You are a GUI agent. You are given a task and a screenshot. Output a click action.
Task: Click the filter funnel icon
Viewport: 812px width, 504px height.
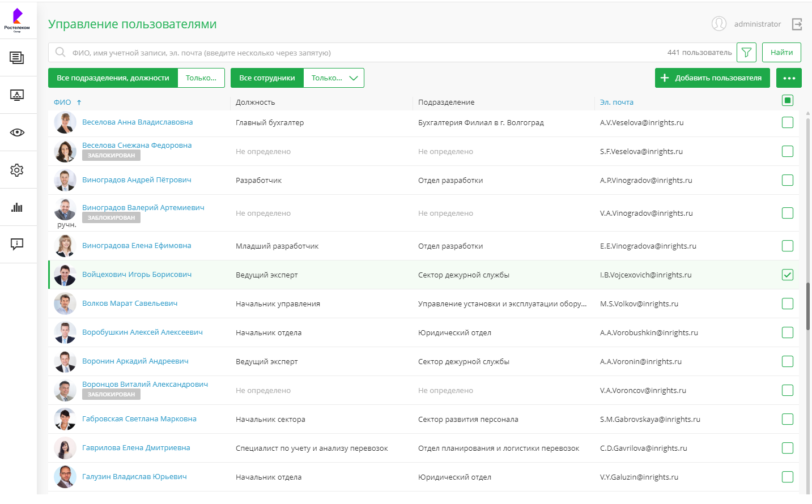(x=746, y=53)
